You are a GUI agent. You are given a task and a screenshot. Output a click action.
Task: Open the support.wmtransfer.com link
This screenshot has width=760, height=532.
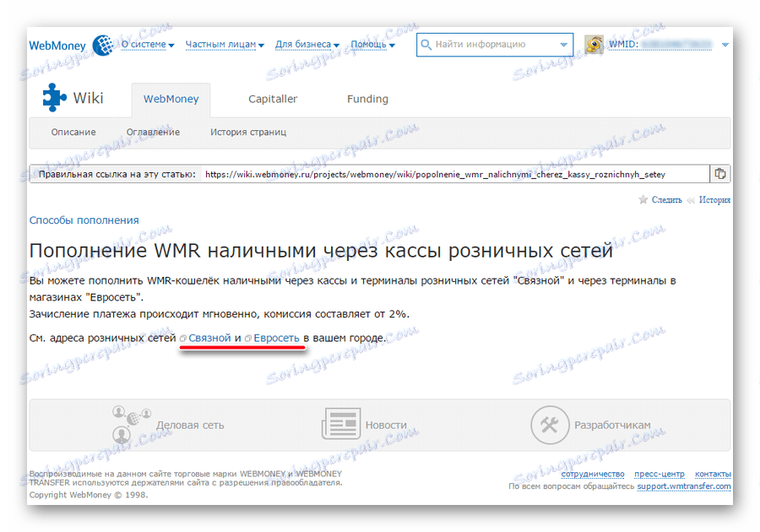[684, 486]
